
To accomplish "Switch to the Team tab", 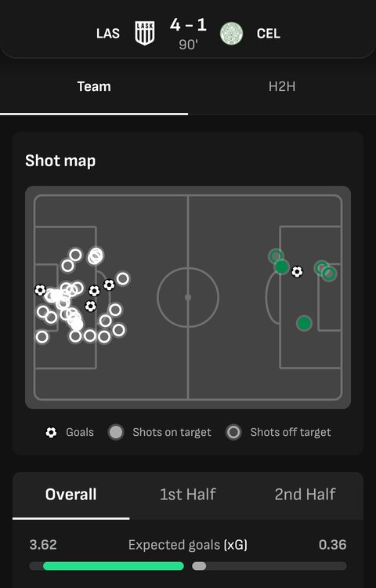I will tap(94, 86).
